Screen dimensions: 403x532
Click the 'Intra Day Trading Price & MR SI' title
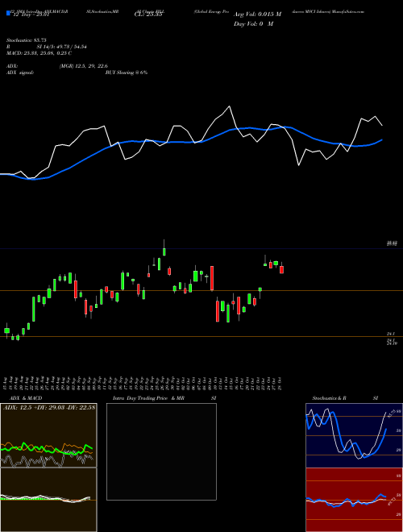[164, 398]
